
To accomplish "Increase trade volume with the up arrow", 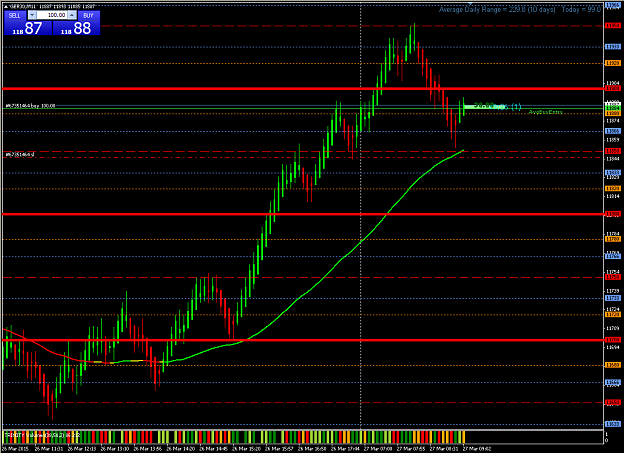I will tap(72, 15).
